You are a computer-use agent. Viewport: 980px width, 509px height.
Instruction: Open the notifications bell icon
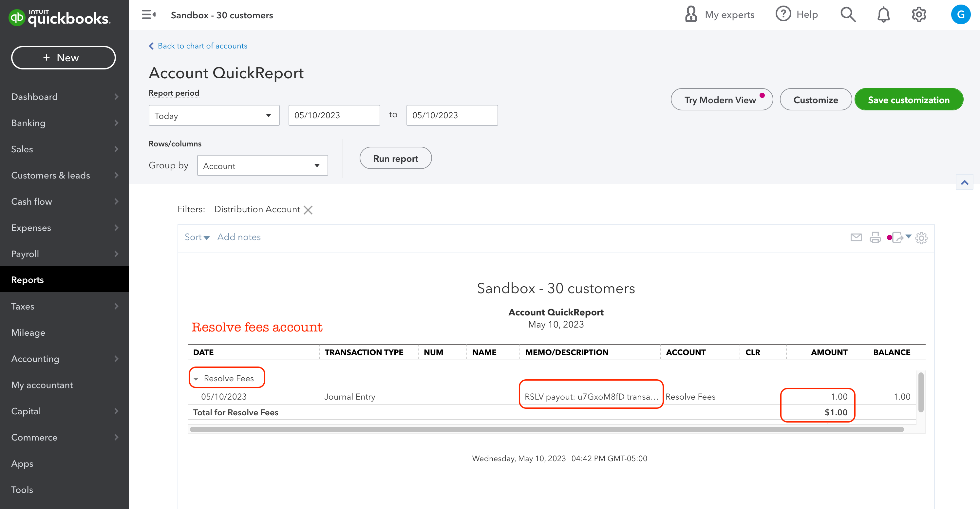[x=883, y=15]
